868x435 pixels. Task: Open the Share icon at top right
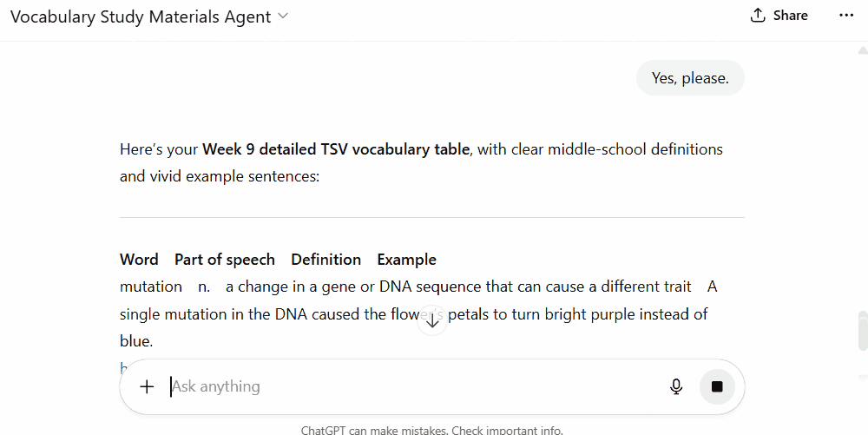click(758, 16)
